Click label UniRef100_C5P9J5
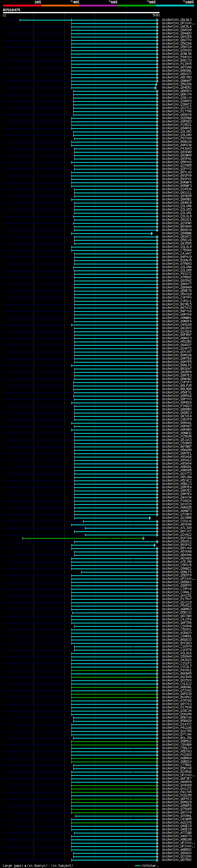Screen dimensions: 197x868 click(177, 565)
